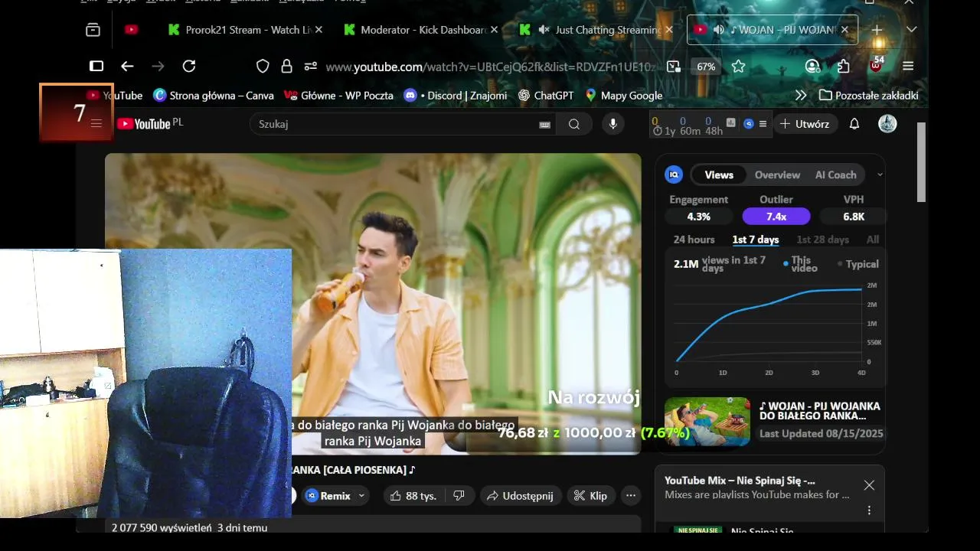This screenshot has width=980, height=551.
Task: Open site security padlock info
Action: pos(286,67)
